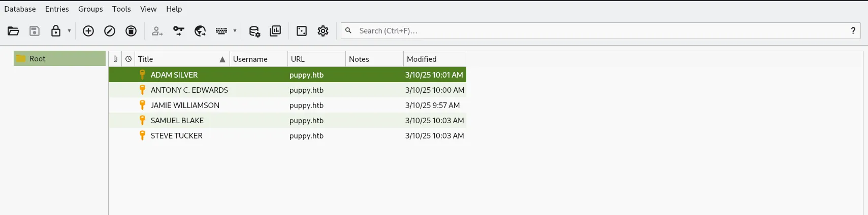Screen dimensions: 868x215
Task: Click SAMUEL BLAKE's 3/10/25 10:03 AM date
Action: click(x=435, y=120)
